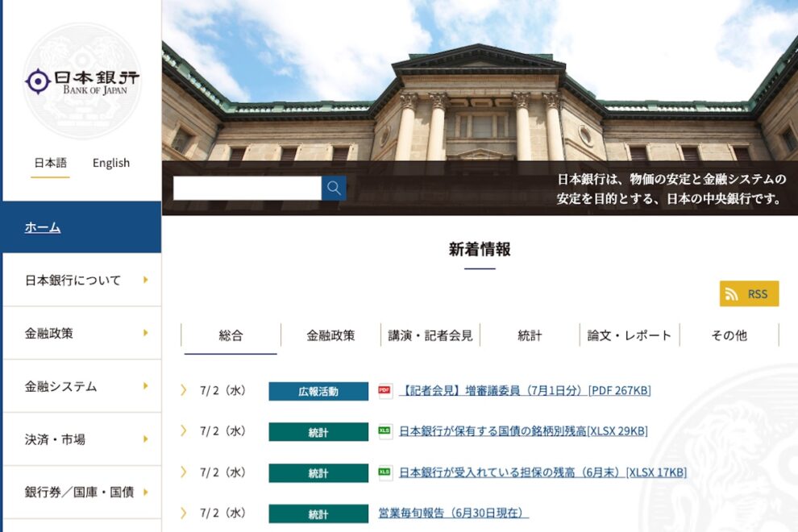Open the 日本銀行について sidebar menu
The height and width of the screenshot is (532, 798).
[x=73, y=281]
